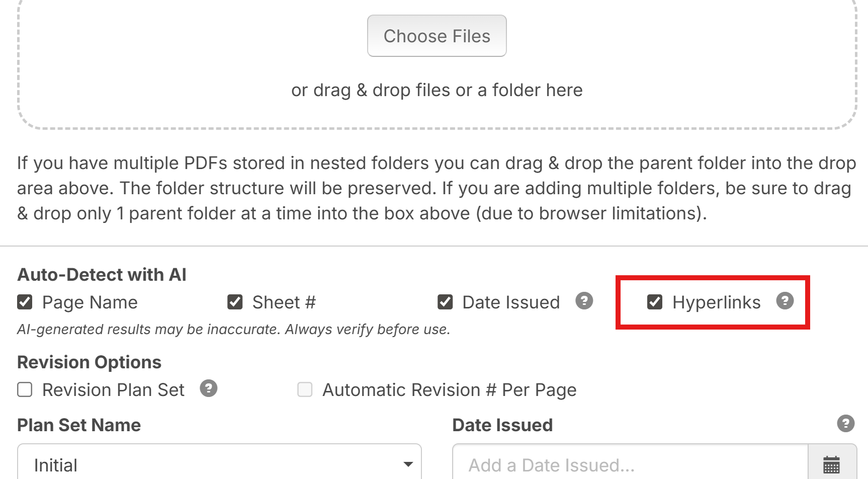Click the Hyperlinks label text
Image resolution: width=868 pixels, height=479 pixels.
click(716, 302)
